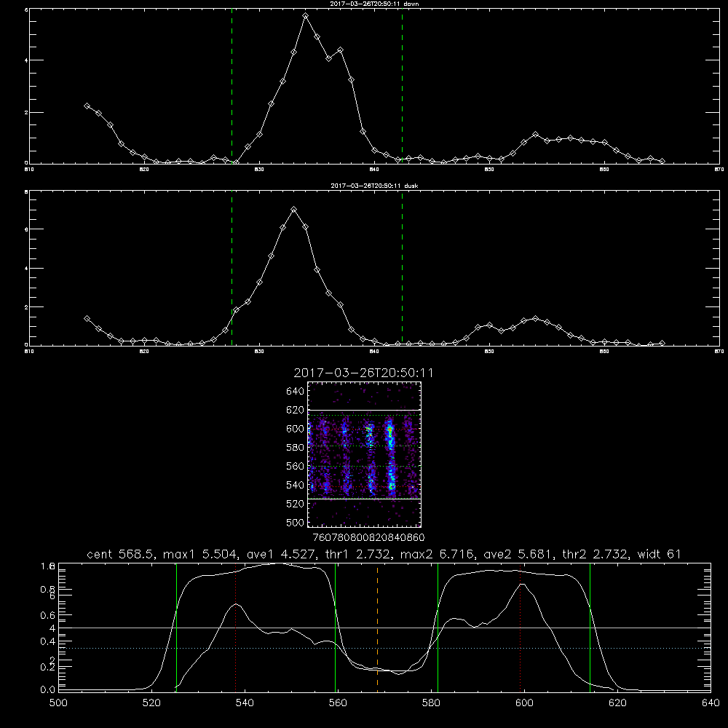Click heatmap y-axis label 640
Screen dimensions: 728x728
click(296, 392)
